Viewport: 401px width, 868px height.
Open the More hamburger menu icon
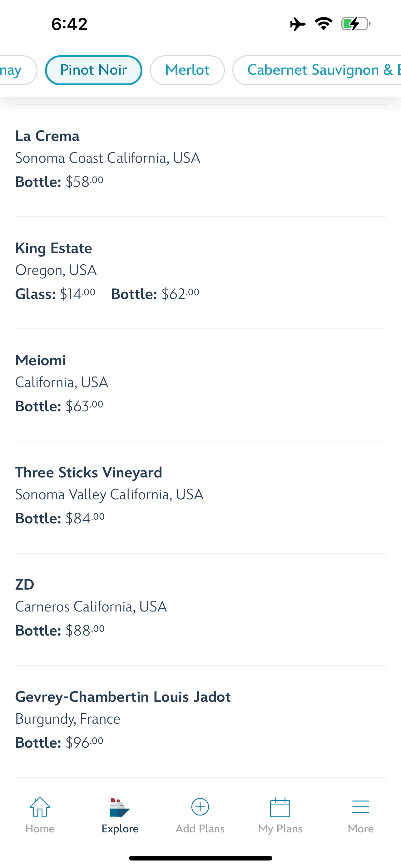click(360, 807)
